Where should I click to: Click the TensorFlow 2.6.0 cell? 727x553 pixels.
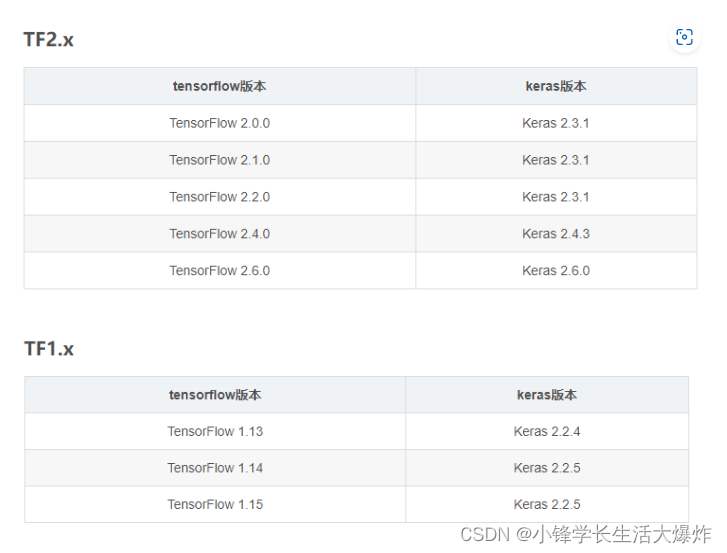click(x=219, y=271)
